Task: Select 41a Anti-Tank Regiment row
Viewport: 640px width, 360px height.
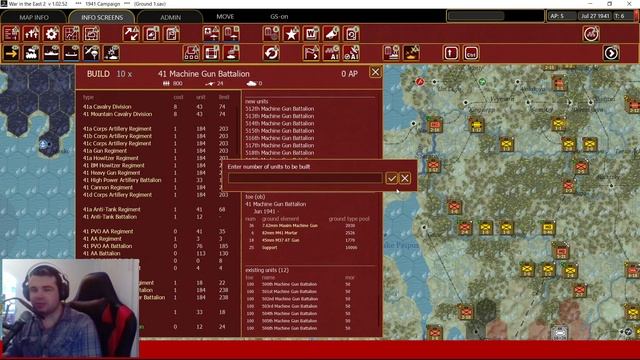Action: pos(157,209)
